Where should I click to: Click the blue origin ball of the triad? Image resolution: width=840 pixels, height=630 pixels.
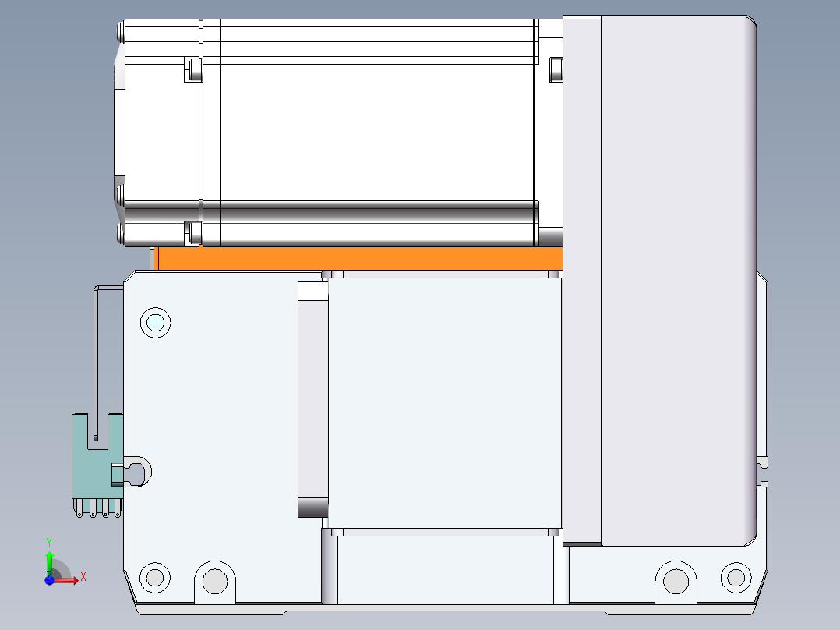49,580
